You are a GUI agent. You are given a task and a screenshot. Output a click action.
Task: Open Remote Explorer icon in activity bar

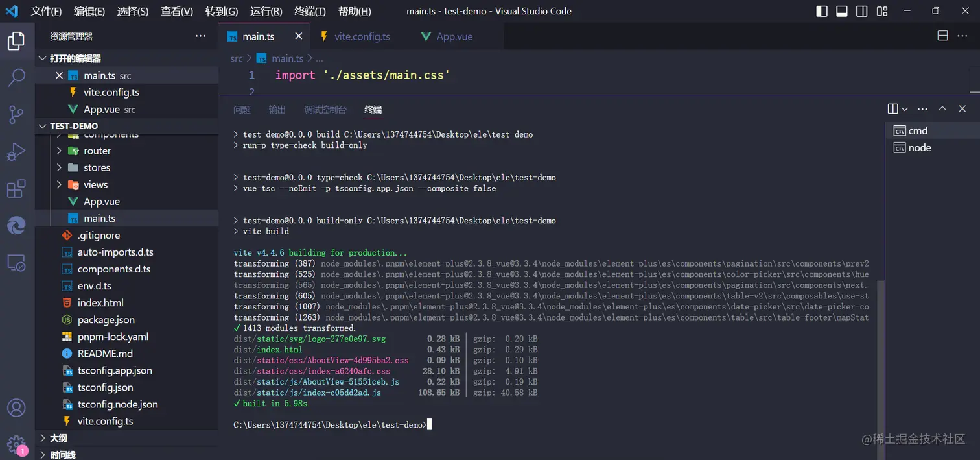click(x=16, y=263)
